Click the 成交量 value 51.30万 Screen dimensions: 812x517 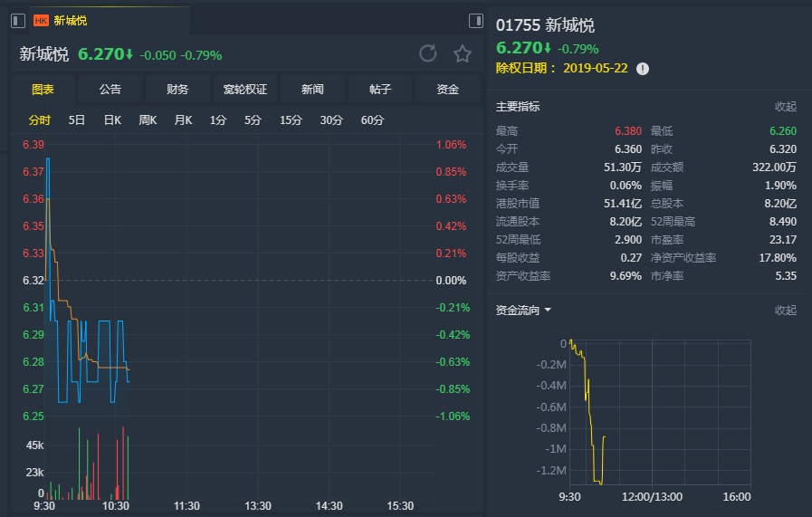tap(623, 168)
